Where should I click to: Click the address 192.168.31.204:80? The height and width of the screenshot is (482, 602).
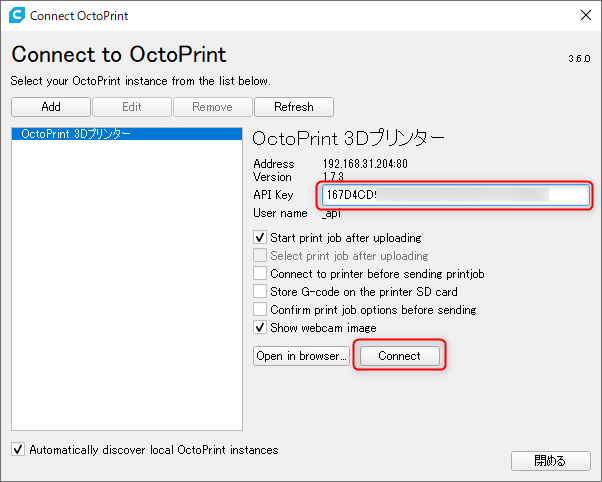tap(365, 164)
